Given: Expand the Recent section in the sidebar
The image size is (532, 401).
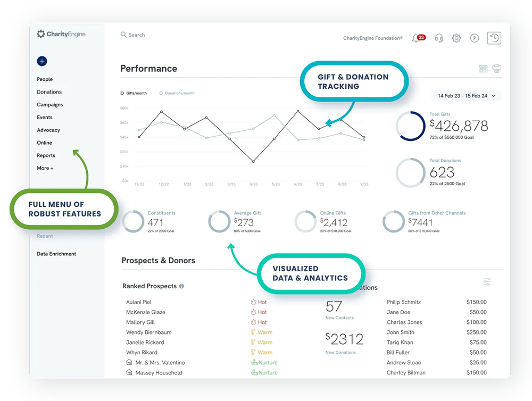Looking at the screenshot, I should pyautogui.click(x=44, y=236).
